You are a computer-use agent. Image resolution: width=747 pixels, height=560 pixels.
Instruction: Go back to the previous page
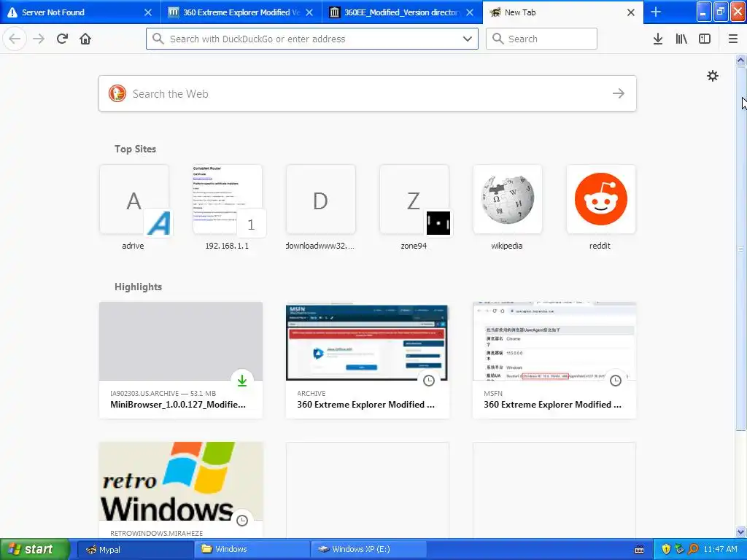tap(15, 39)
